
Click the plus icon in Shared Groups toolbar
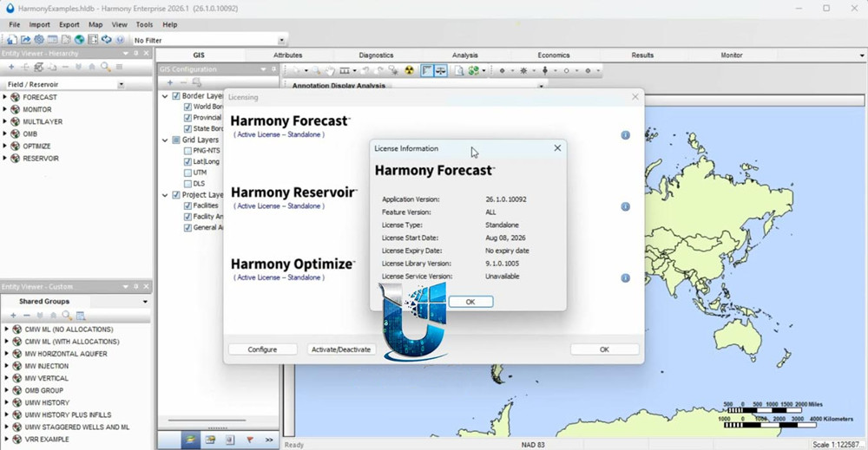[x=13, y=315]
